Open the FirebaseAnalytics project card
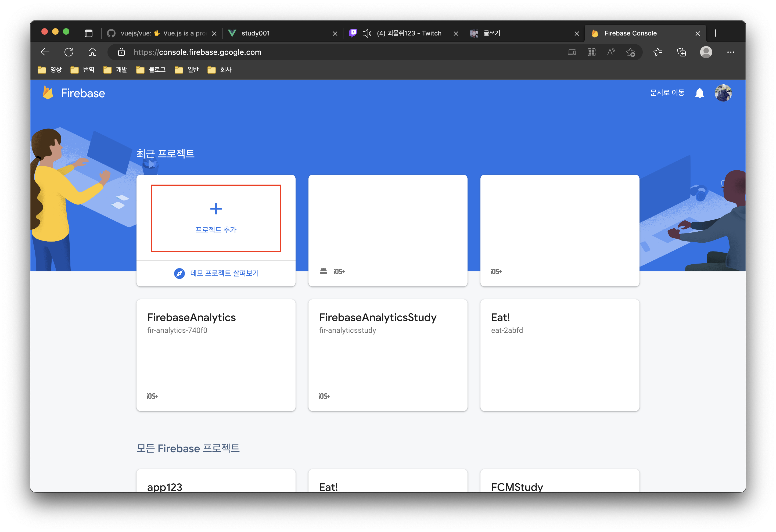This screenshot has width=776, height=532. pos(216,355)
